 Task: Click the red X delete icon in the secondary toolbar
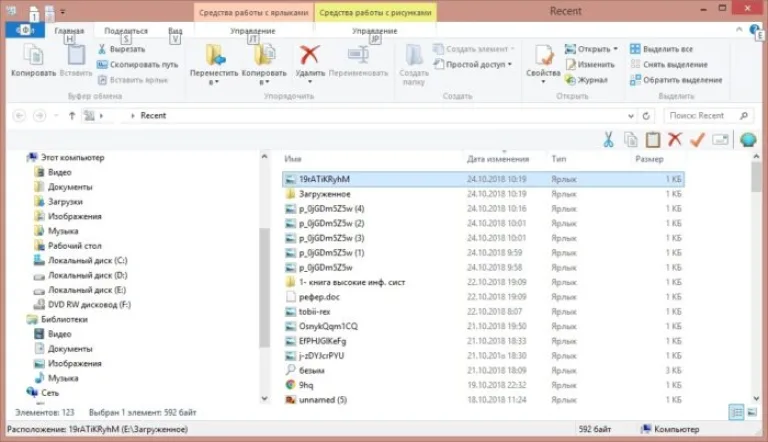[x=675, y=139]
